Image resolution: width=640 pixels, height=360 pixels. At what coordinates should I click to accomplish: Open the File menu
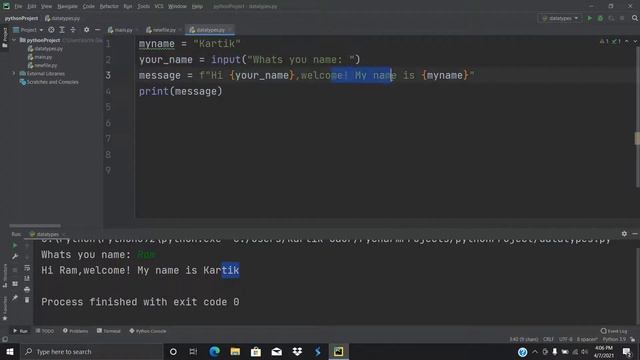tap(18, 6)
